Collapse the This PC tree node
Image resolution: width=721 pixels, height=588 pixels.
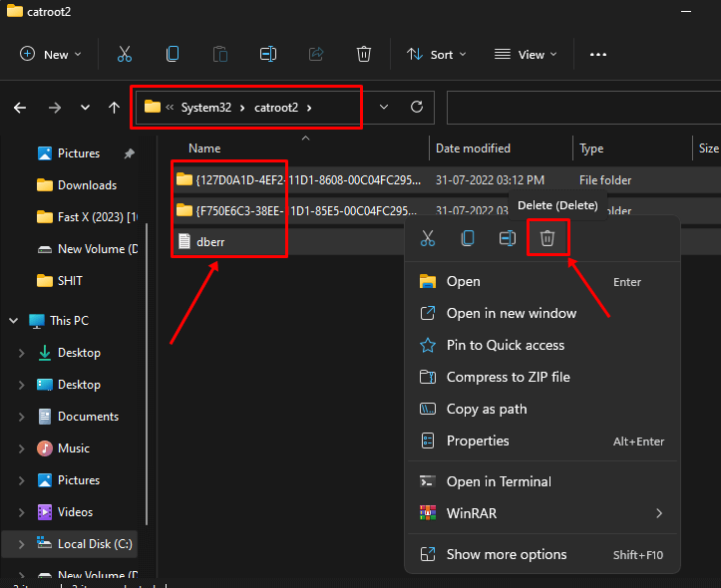click(14, 321)
